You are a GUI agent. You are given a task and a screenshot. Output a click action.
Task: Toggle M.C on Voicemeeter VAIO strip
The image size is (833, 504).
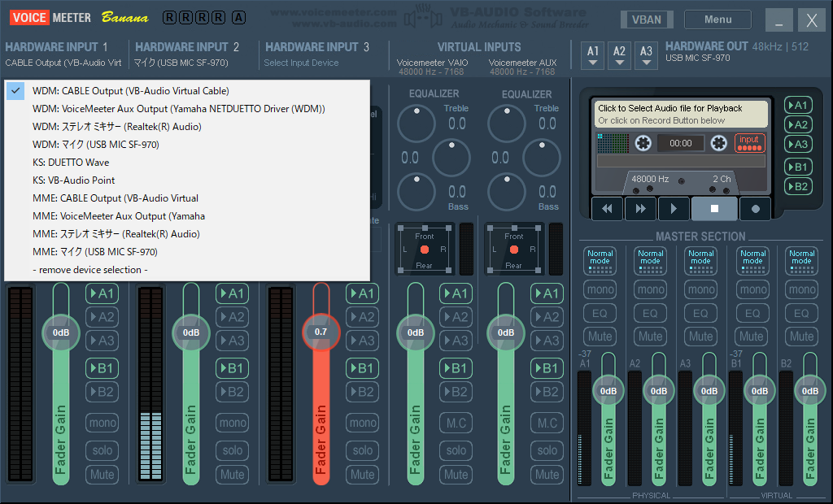point(456,423)
